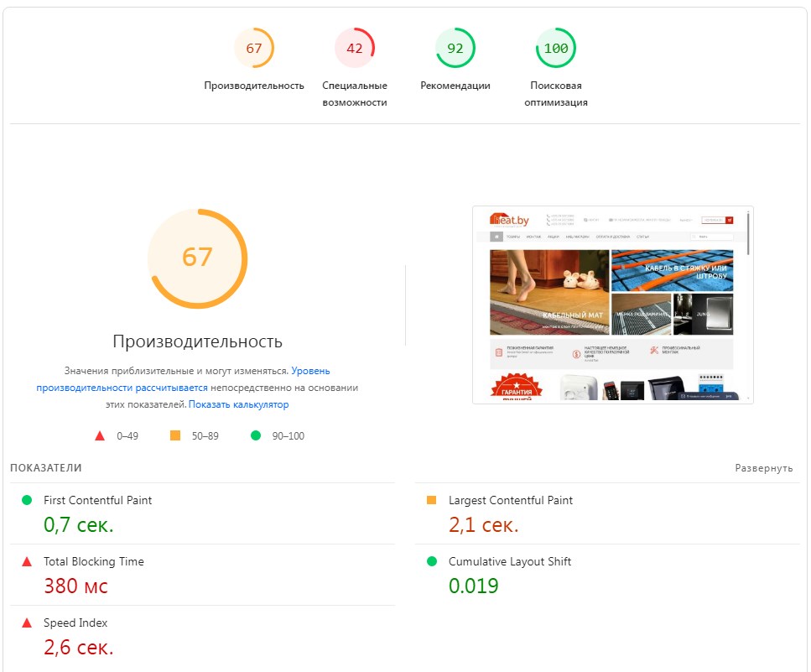Click the green circle next to Cumulative Layout Shift
The height and width of the screenshot is (672, 811).
click(x=430, y=561)
